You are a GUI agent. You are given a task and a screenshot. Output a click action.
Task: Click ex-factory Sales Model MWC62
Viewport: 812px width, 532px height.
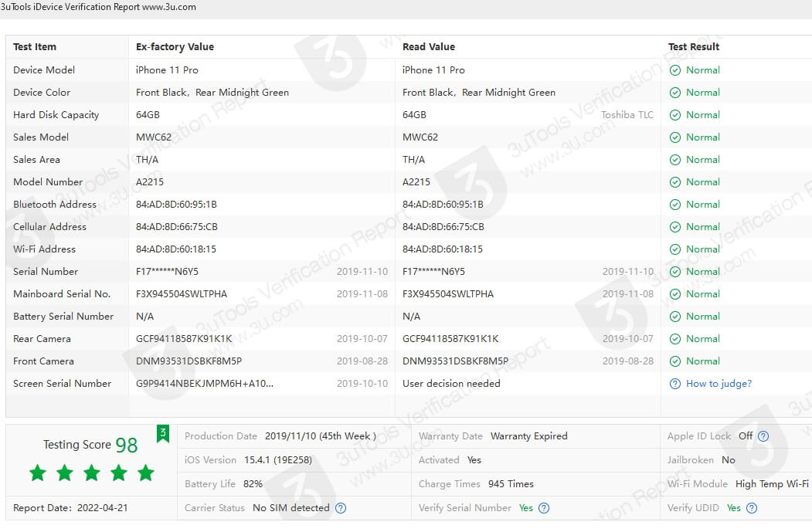click(153, 137)
